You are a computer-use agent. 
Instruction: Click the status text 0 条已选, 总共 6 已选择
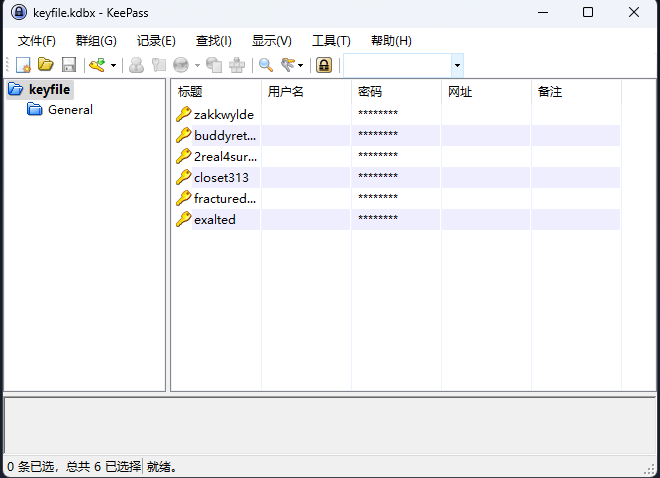pos(74,467)
